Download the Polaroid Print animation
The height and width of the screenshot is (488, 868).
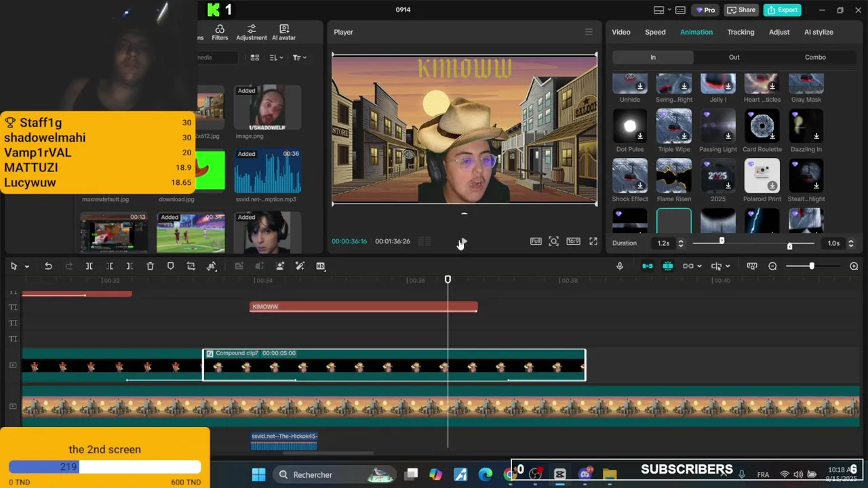click(772, 186)
